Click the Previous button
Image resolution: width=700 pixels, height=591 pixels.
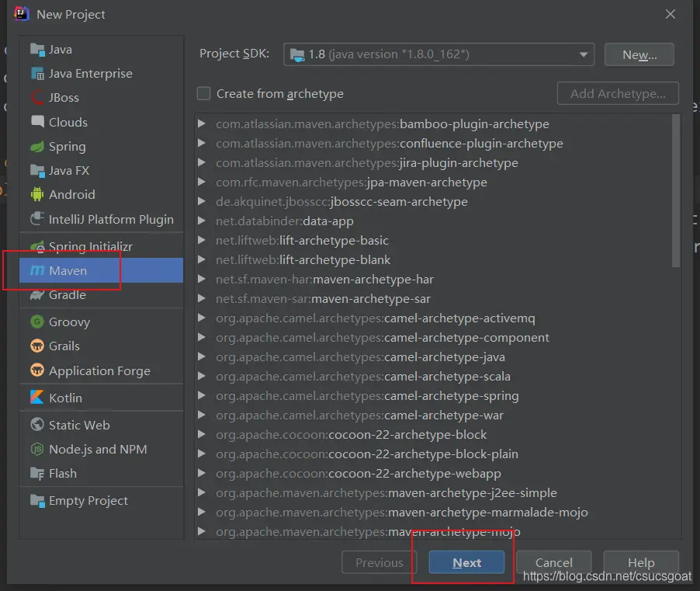pyautogui.click(x=379, y=562)
